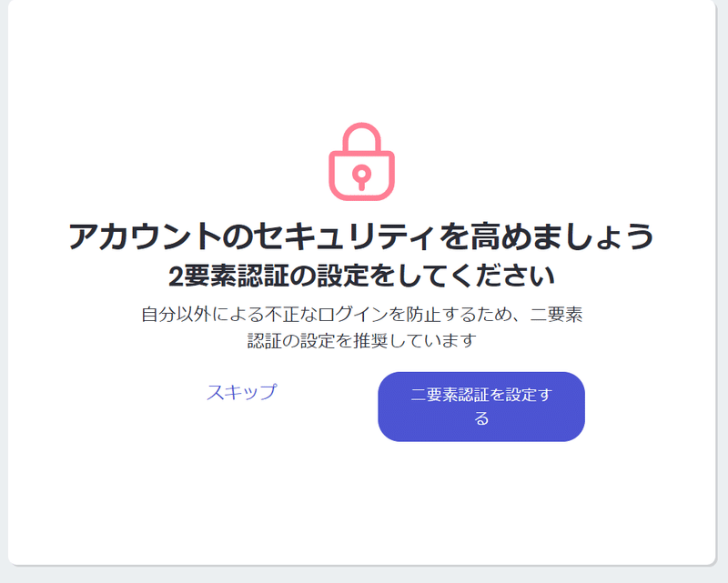Click the る character on the blue button
728x583 pixels.
[x=481, y=418]
